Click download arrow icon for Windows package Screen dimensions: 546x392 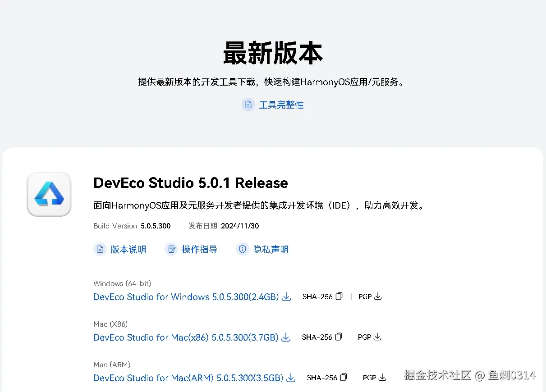286,297
